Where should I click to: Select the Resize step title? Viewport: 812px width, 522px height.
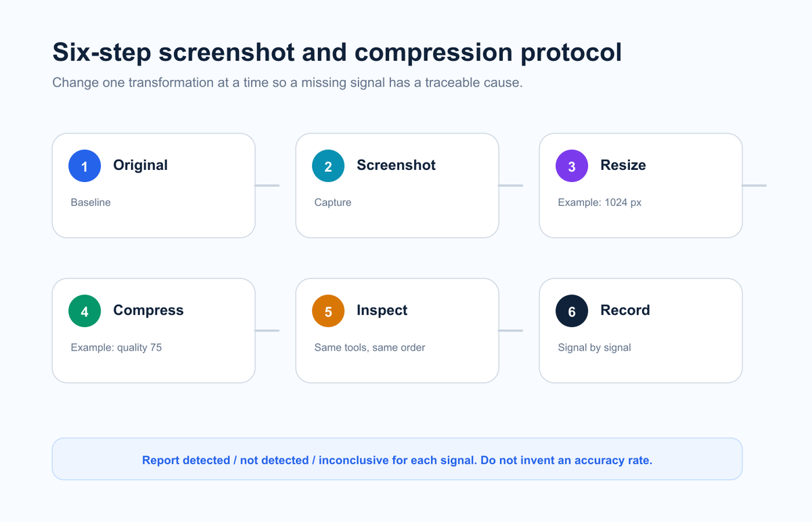[623, 165]
